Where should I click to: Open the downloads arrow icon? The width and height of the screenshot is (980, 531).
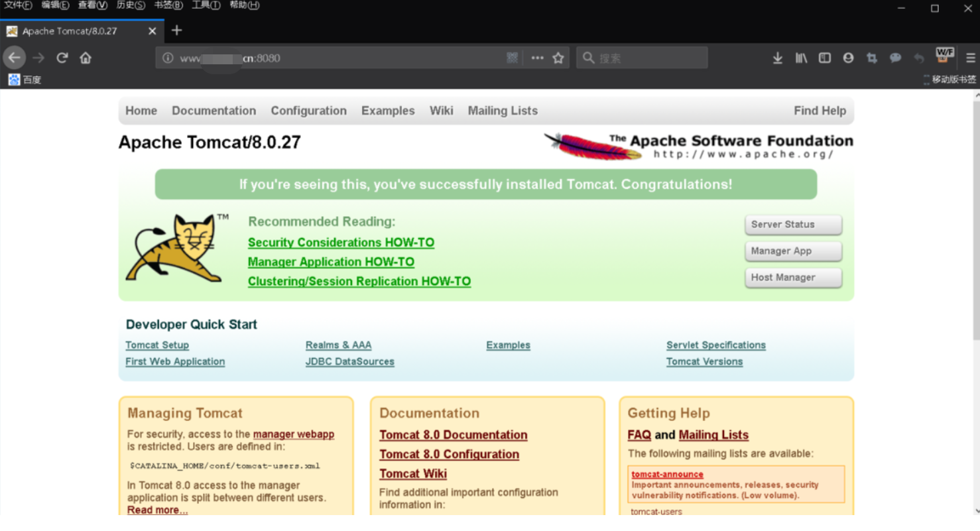coord(778,58)
